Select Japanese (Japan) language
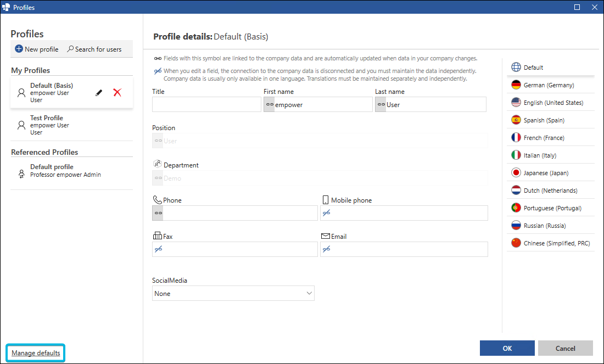This screenshot has width=604, height=364. (551, 172)
